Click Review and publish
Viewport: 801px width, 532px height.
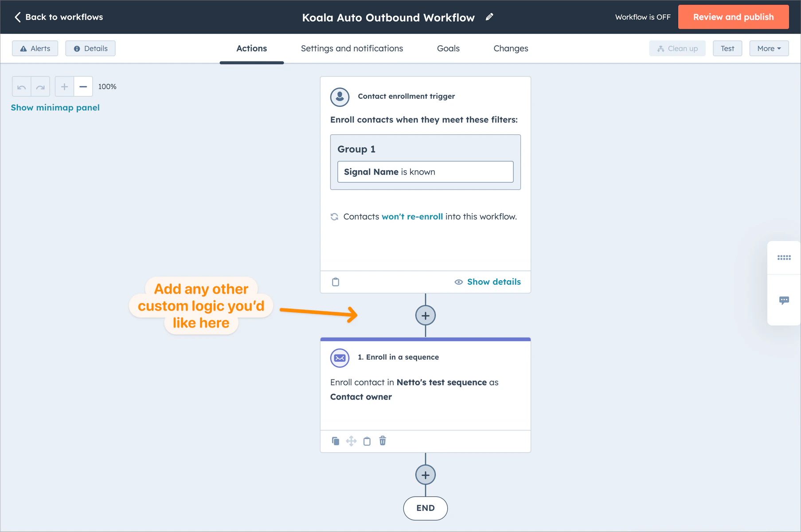click(x=733, y=17)
